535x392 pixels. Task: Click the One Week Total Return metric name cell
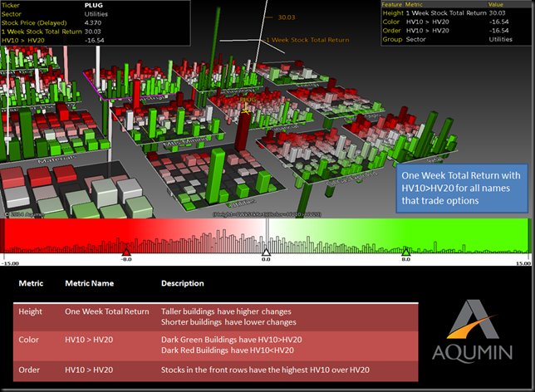pos(107,311)
